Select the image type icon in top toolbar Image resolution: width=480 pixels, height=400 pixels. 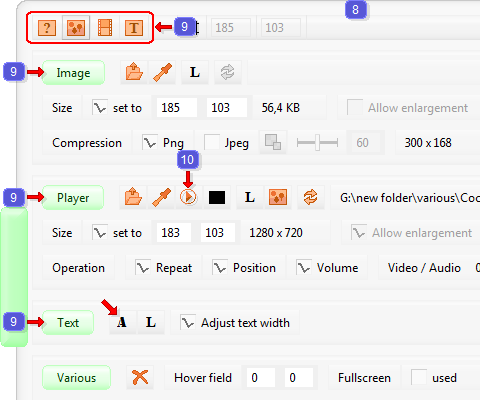76,28
